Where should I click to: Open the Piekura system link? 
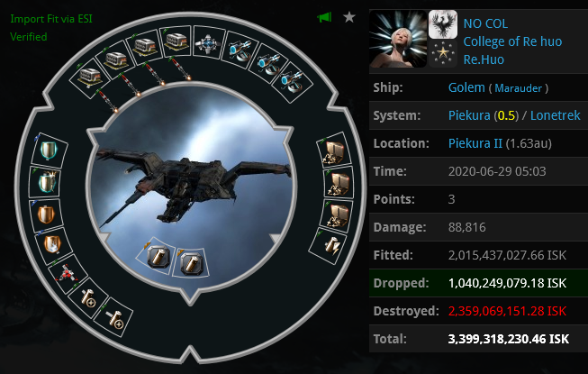469,115
